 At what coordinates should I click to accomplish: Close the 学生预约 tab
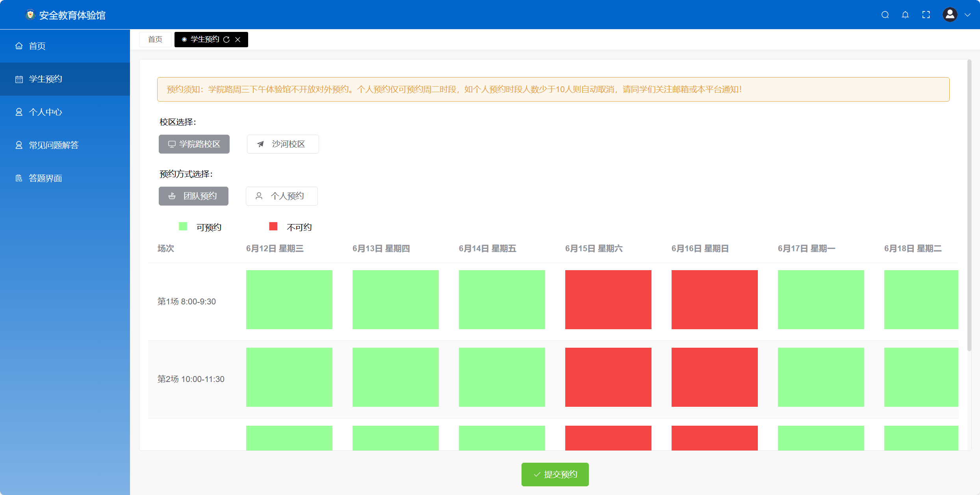(x=238, y=40)
